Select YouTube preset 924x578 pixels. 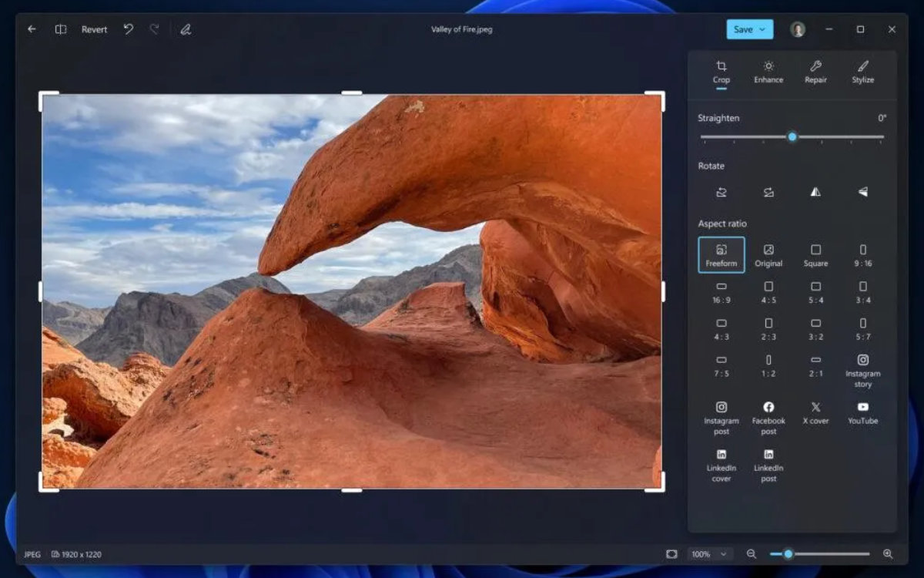tap(862, 412)
